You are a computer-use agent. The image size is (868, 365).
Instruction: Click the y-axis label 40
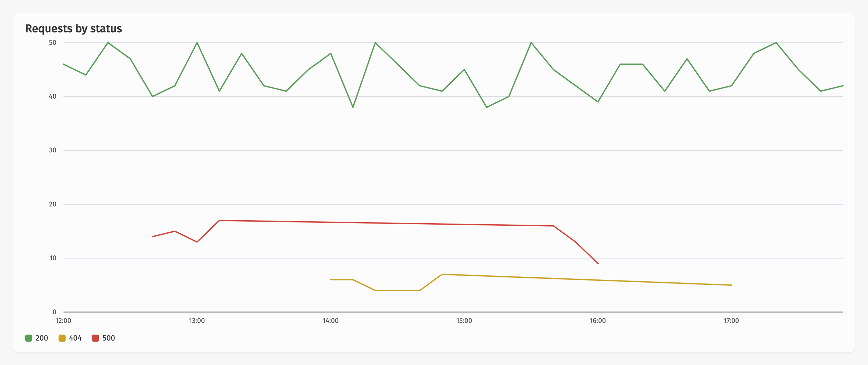pyautogui.click(x=52, y=97)
